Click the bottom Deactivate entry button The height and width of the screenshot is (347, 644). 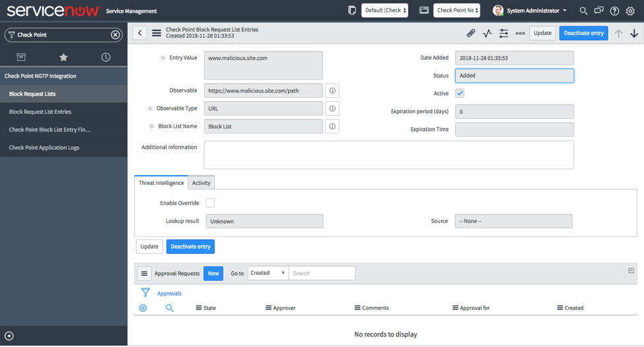(190, 247)
